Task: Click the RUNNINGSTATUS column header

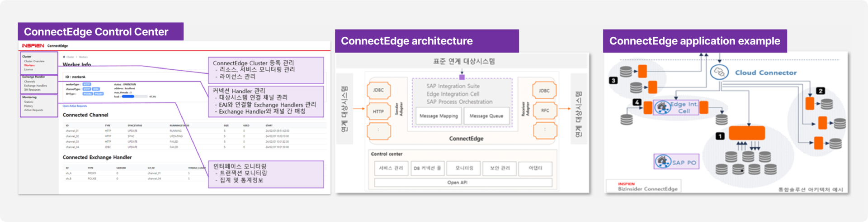Action: [179, 125]
